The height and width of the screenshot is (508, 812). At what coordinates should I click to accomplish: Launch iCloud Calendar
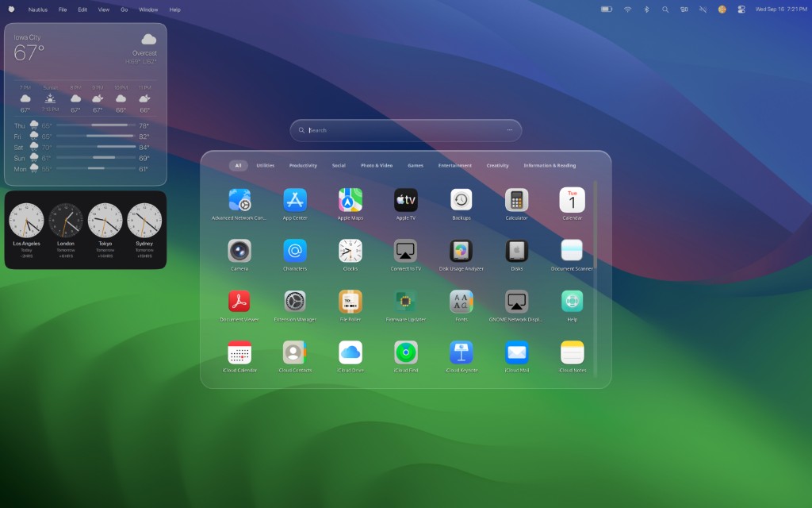(239, 352)
